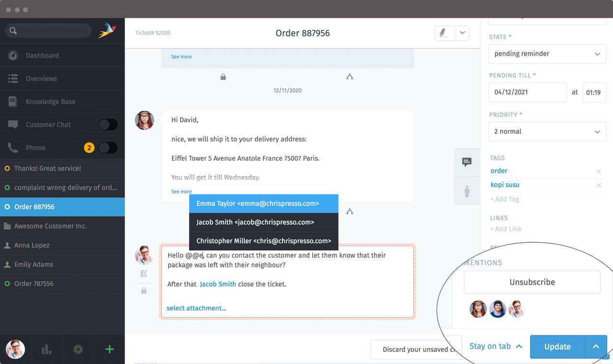613x364 pixels.
Task: Click the Unsubscribe button
Action: 532,282
